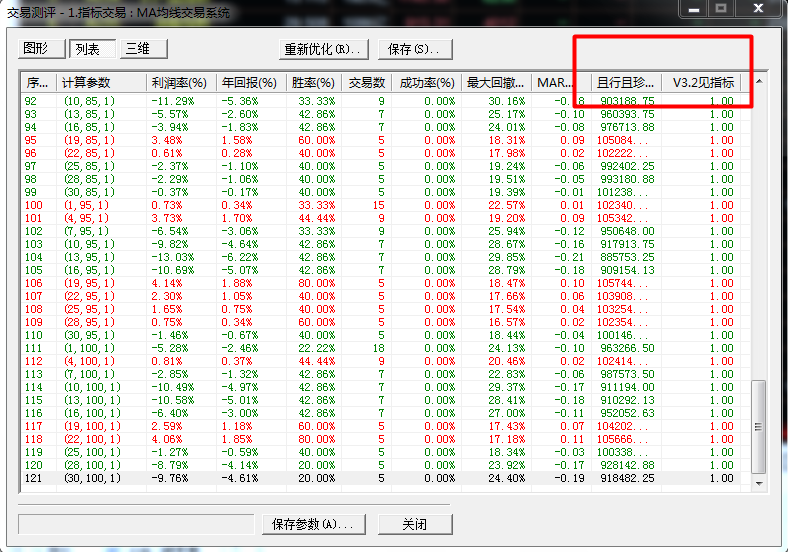Click the 最大回撤 column header
The image size is (788, 552).
tap(496, 82)
